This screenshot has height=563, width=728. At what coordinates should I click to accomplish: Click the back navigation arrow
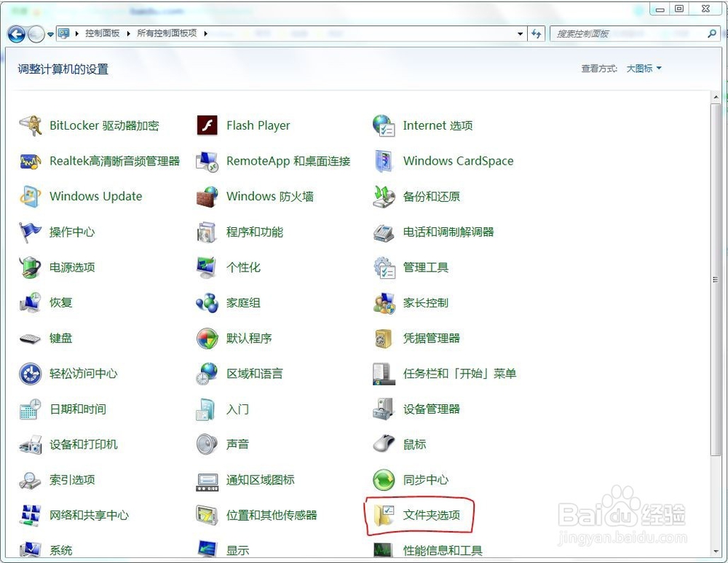pyautogui.click(x=16, y=33)
